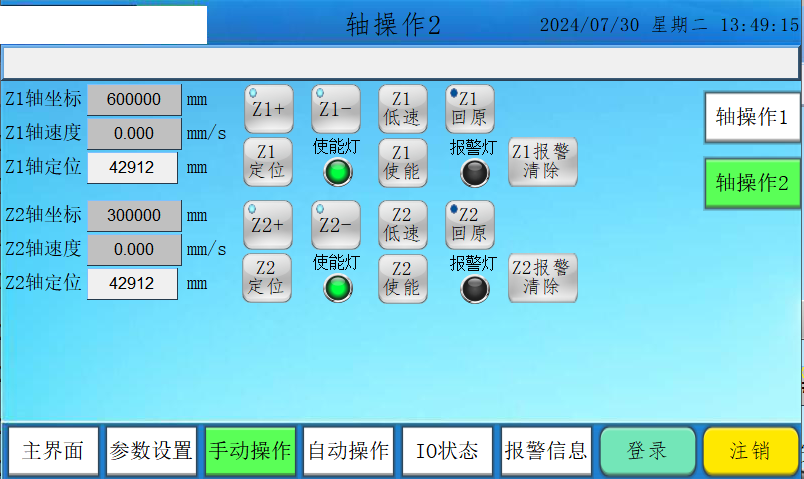Click the Z2 alarm indicator lamp

474,289
